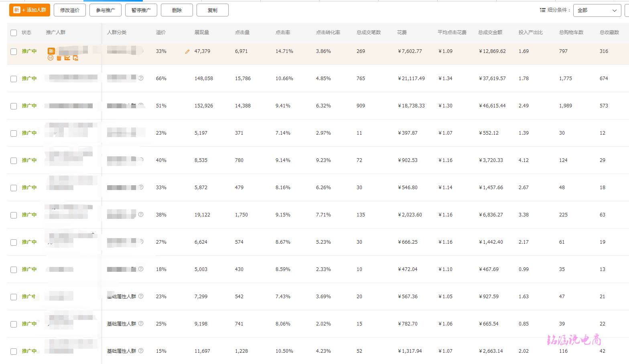
Task: Edit the 33% premium with pencil icon
Action: pyautogui.click(x=187, y=51)
